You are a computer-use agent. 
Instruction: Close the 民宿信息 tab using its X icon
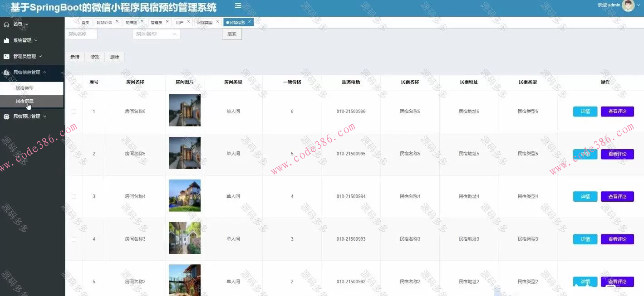click(x=249, y=21)
